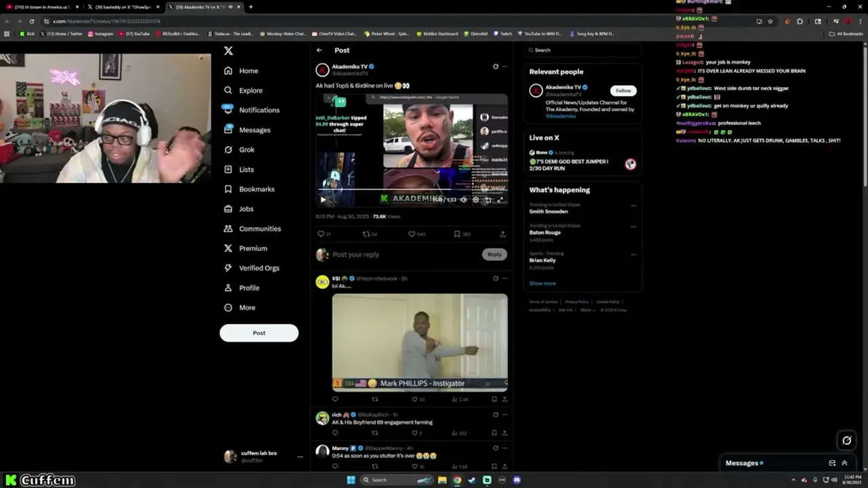Repost Manny's reply
Viewport: 868px width, 488px height.
pos(374,466)
